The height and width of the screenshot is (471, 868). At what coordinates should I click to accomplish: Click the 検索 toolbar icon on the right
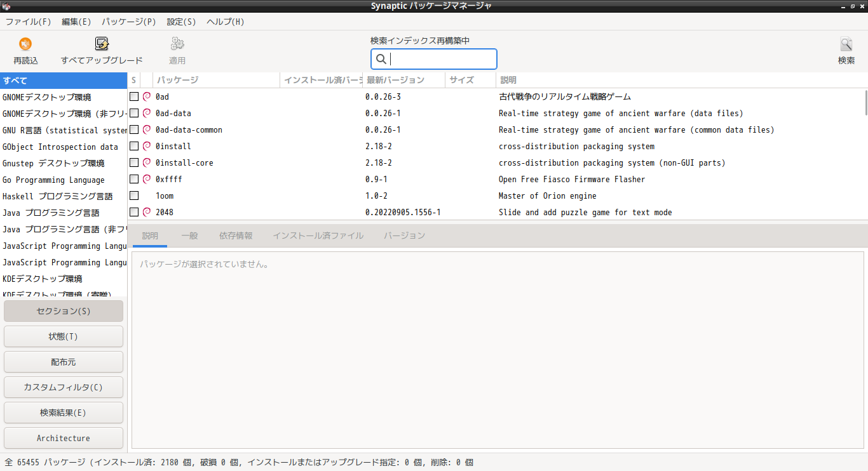(x=846, y=44)
